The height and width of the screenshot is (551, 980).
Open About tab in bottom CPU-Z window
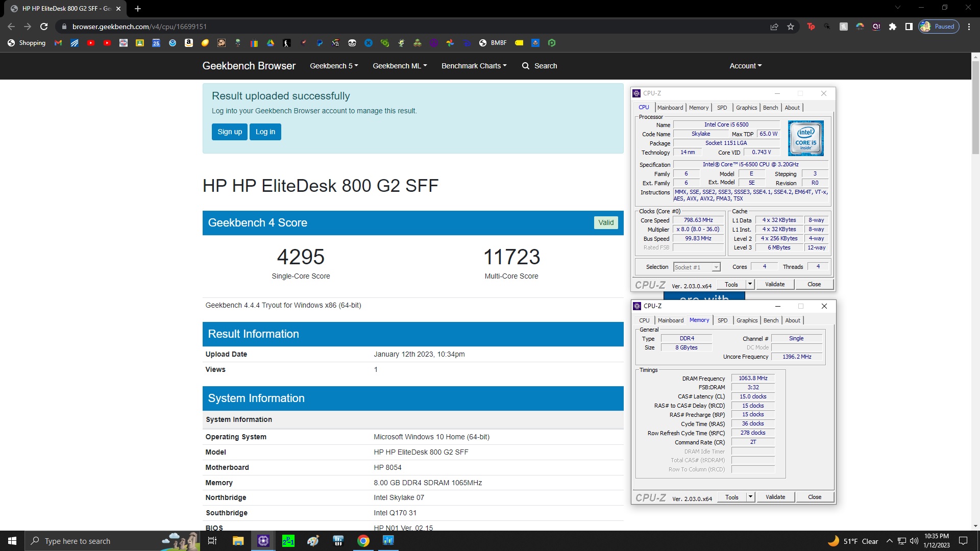click(793, 320)
